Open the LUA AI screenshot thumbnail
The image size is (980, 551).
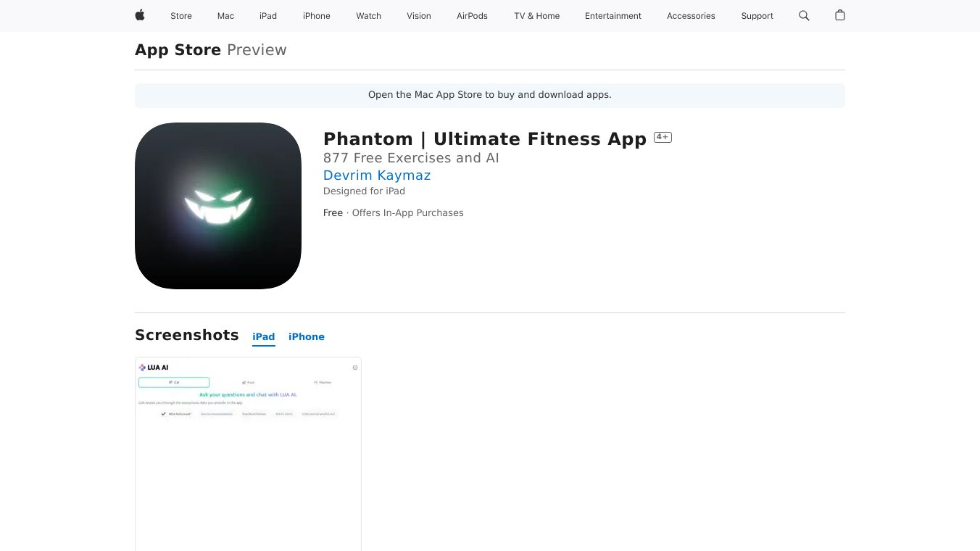pyautogui.click(x=248, y=454)
